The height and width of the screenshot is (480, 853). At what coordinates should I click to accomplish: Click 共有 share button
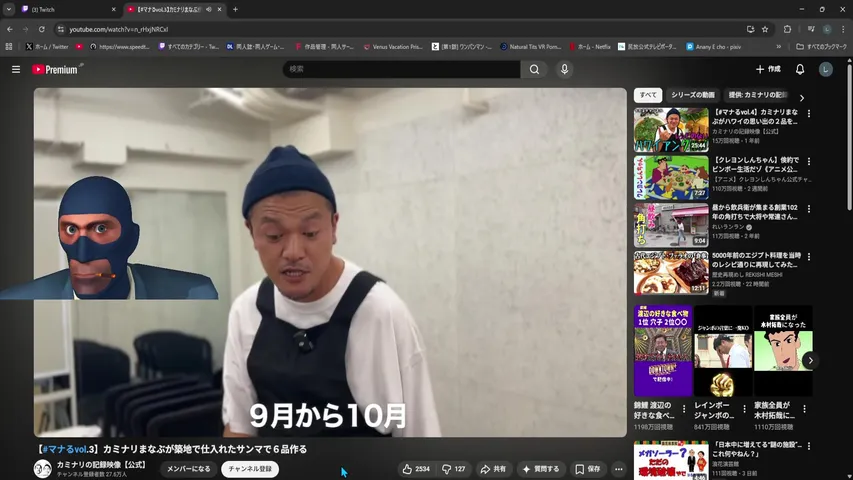point(493,469)
